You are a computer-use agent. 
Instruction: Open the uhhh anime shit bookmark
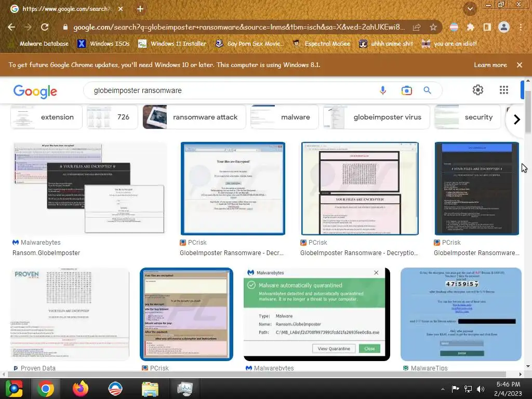(386, 44)
